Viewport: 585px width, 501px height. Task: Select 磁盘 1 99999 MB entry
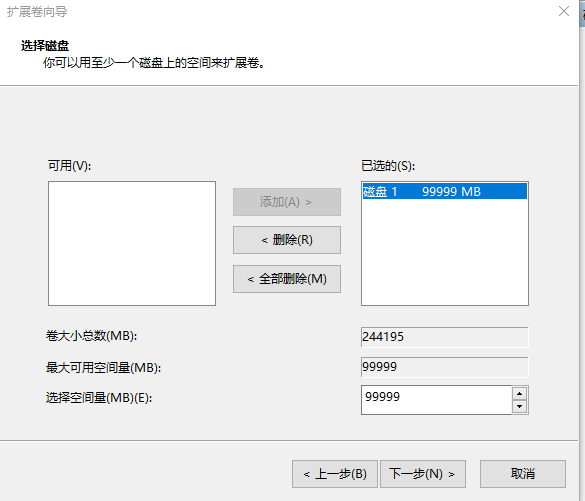click(x=445, y=191)
